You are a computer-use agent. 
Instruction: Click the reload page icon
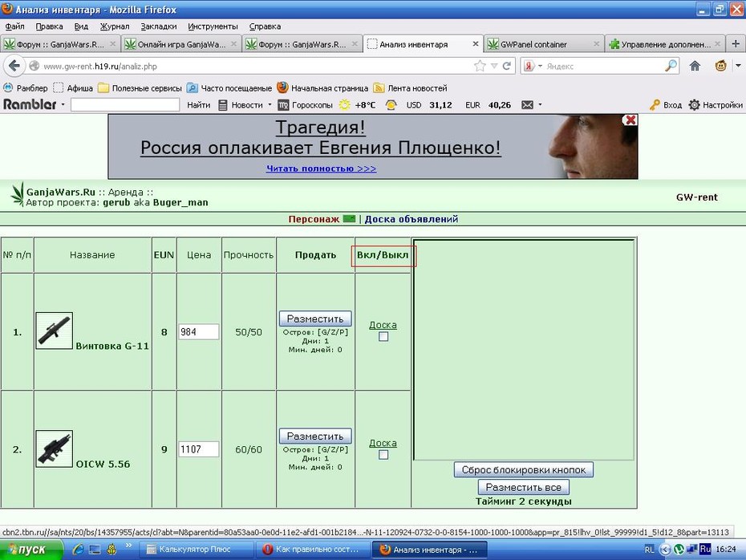tap(507, 66)
